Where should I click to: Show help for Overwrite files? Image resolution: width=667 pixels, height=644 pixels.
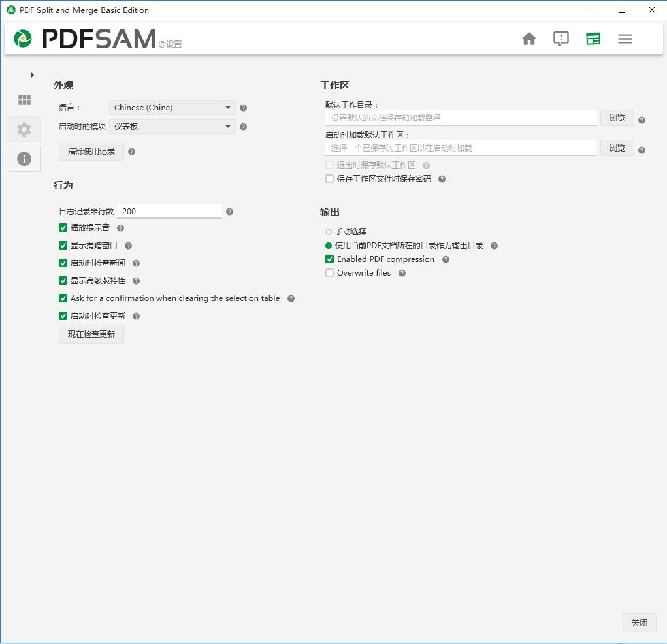tap(402, 273)
